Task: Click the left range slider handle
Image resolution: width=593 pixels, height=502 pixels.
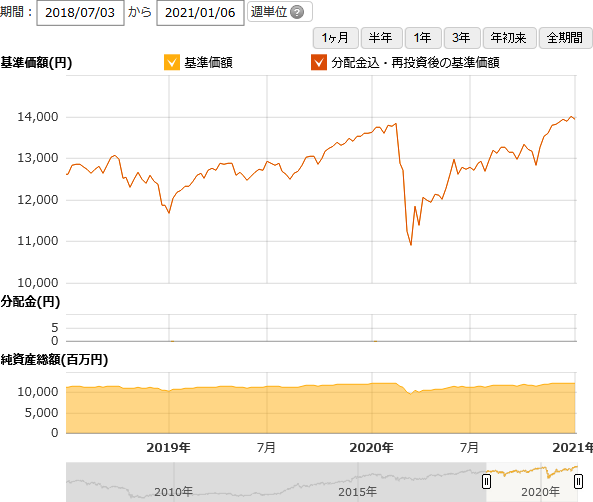Action: [486, 482]
